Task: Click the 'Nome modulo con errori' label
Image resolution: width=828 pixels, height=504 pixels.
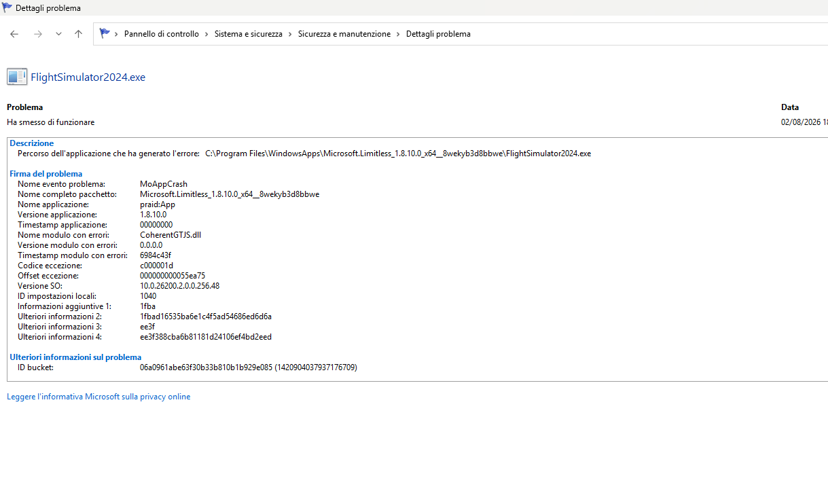Action: coord(63,235)
